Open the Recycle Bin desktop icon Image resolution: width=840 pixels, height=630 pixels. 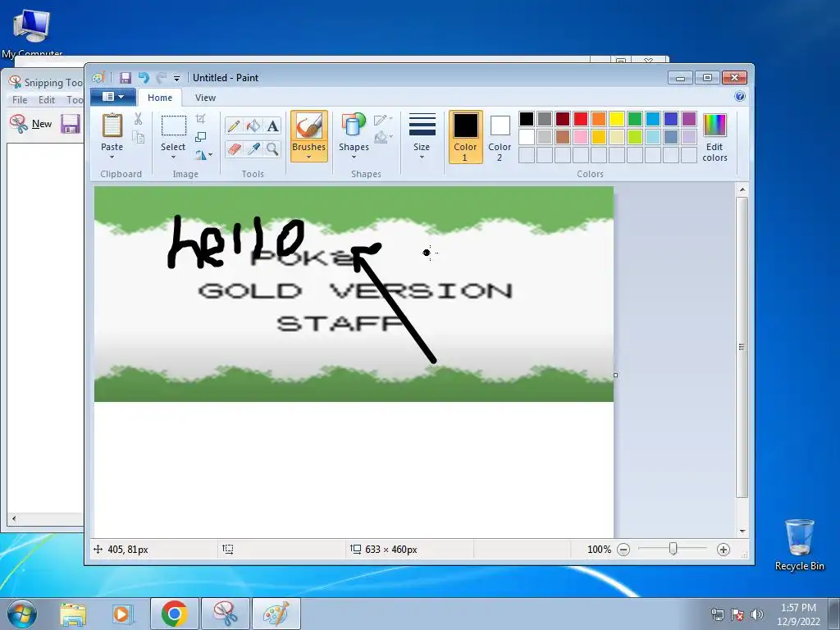click(799, 545)
